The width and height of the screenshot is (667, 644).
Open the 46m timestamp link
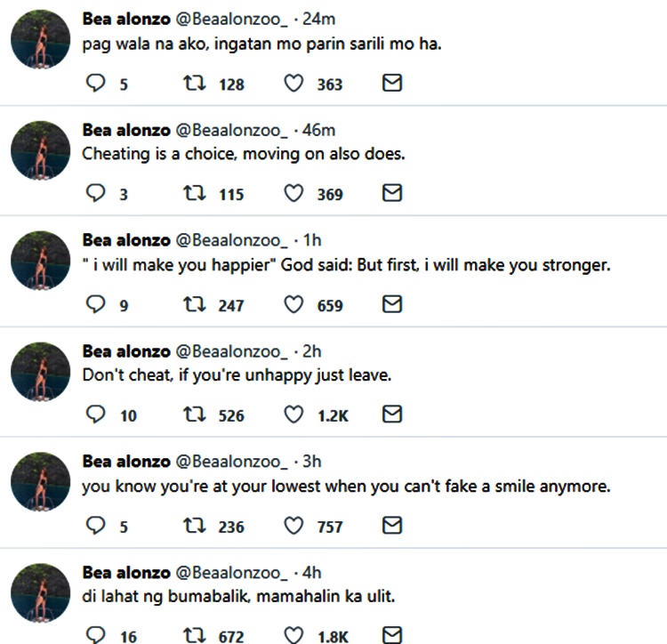(x=317, y=130)
